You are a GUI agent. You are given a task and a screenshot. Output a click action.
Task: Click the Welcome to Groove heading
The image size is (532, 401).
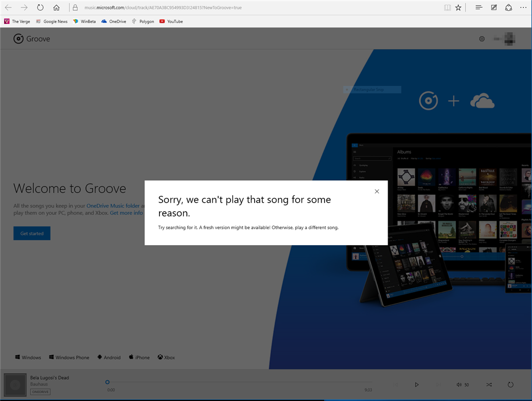coord(70,188)
